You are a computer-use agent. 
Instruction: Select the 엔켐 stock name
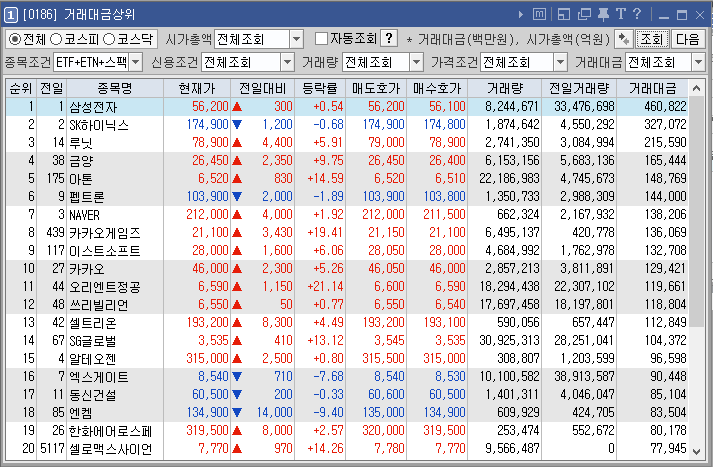(x=81, y=413)
